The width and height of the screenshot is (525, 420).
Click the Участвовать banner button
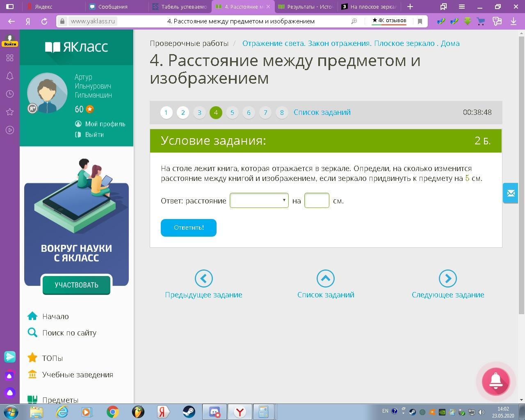pos(76,285)
